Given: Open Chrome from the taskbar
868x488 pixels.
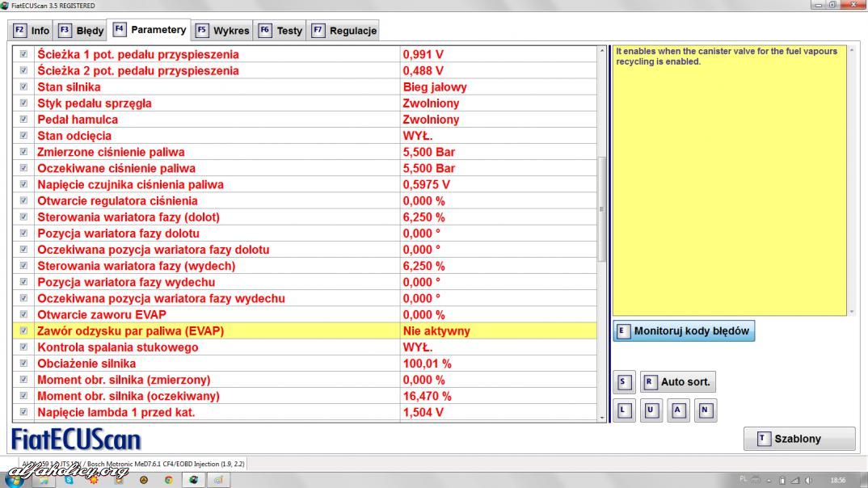Looking at the screenshot, I should point(169,479).
